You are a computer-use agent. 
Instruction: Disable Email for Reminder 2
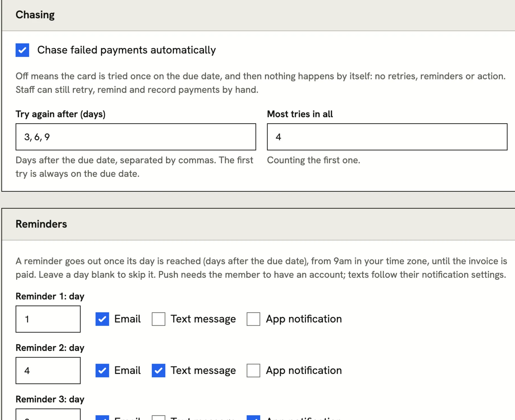[x=102, y=371]
